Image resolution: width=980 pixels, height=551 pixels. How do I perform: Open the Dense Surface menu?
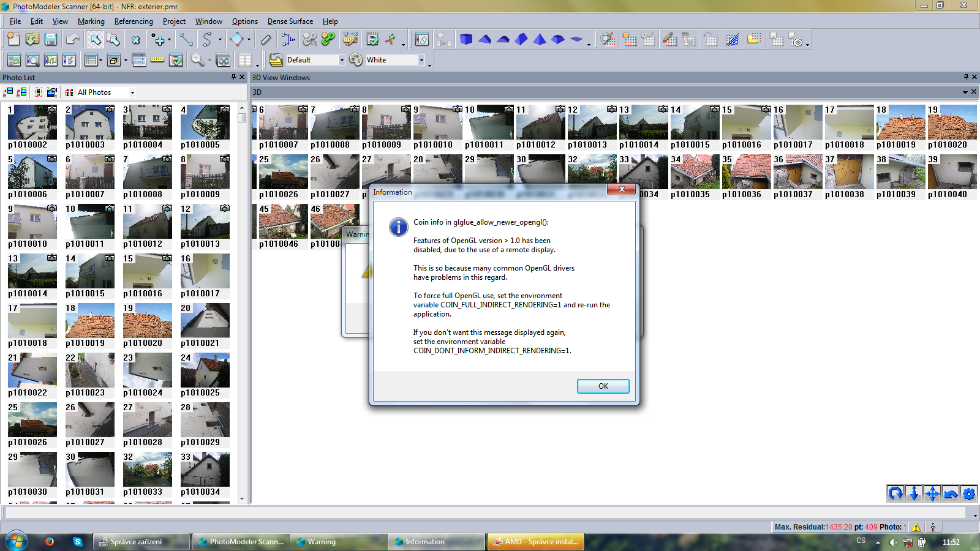290,21
